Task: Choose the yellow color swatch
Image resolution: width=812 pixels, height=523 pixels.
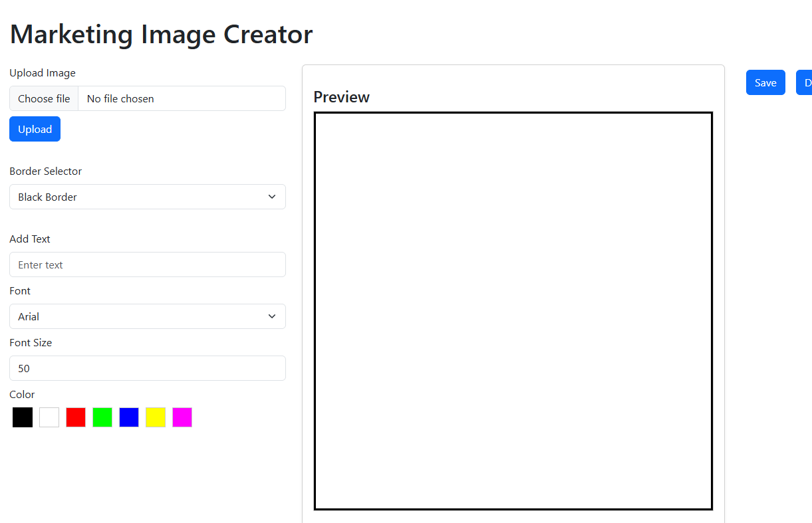Action: pyautogui.click(x=155, y=417)
